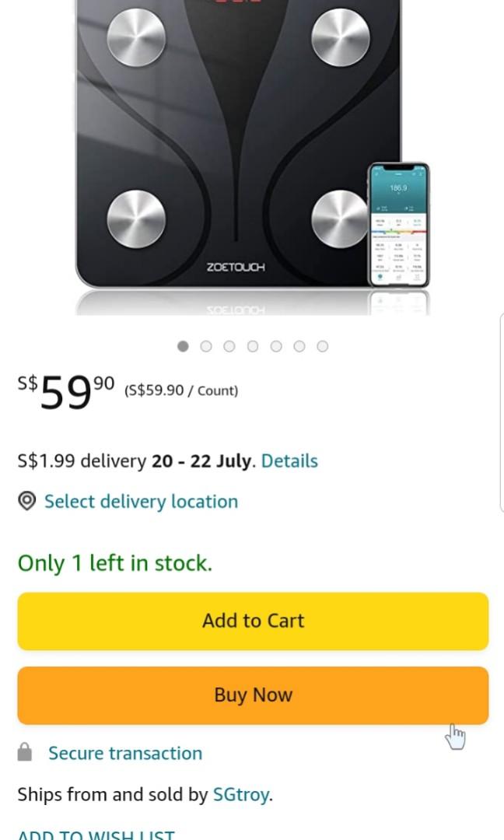Jump to the third carousel dot
Viewport: 504px width, 840px height.
pyautogui.click(x=229, y=346)
